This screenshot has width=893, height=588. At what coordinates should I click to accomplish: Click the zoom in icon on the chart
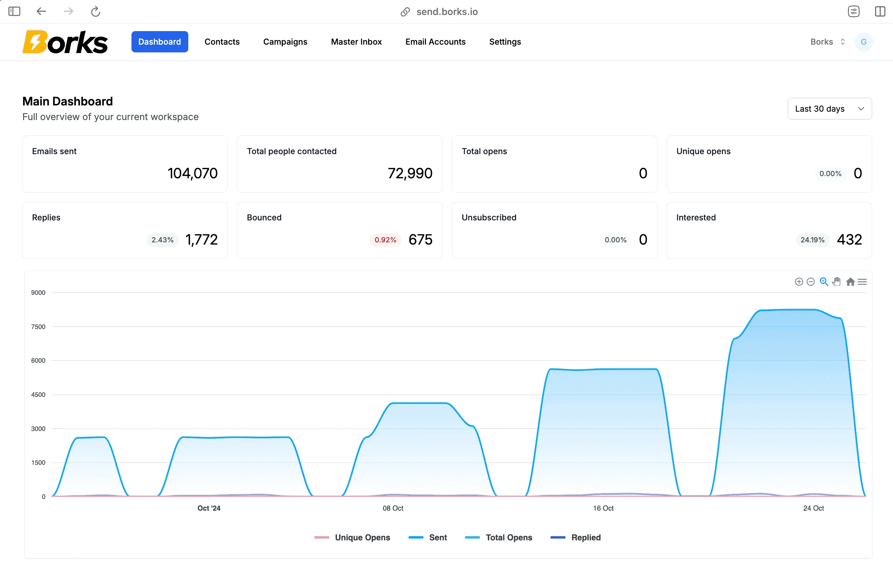click(x=798, y=281)
